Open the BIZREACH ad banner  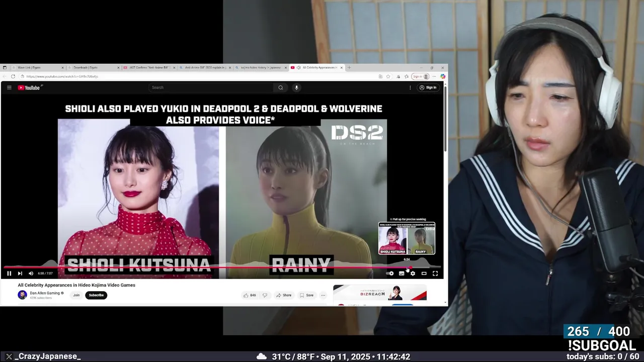(x=380, y=293)
